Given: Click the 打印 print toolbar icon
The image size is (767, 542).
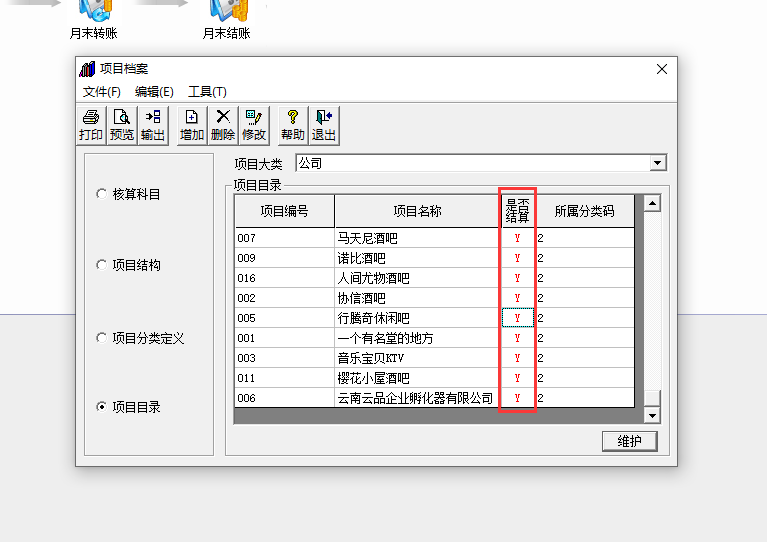Looking at the screenshot, I should click(91, 125).
